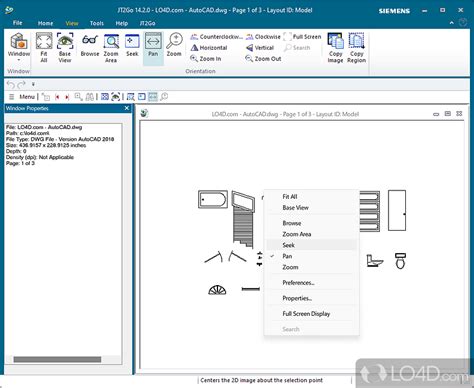Switch to the View ribbon tab
Screen dimensions: 474x388
72,23
